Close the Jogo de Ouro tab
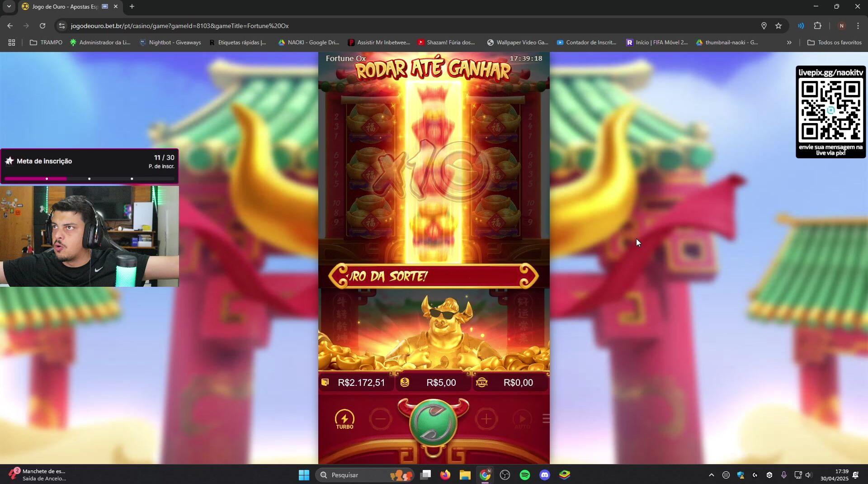 (x=116, y=6)
